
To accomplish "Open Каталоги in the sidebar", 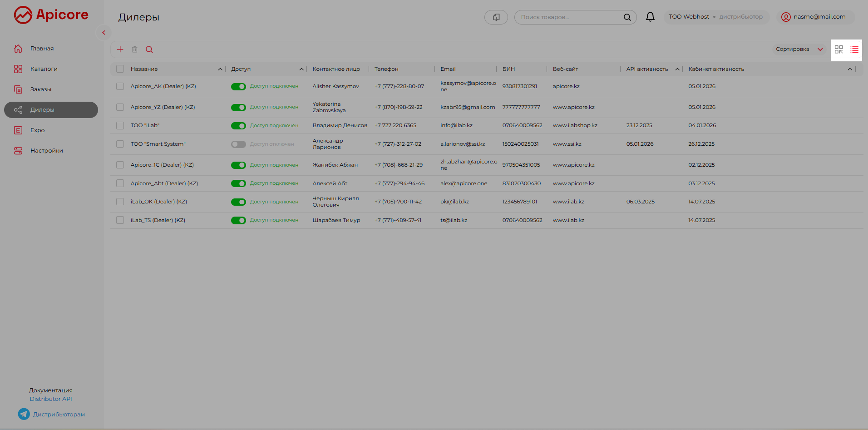I will [x=44, y=69].
